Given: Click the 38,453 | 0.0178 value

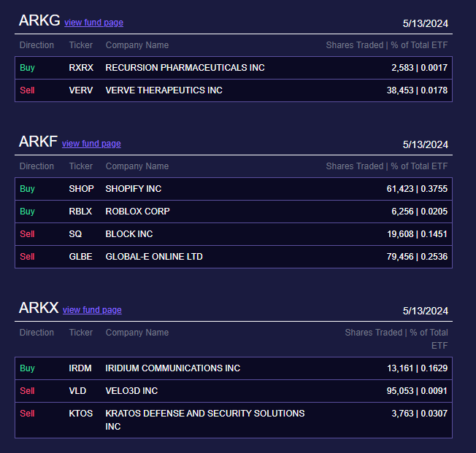Looking at the screenshot, I should point(417,90).
